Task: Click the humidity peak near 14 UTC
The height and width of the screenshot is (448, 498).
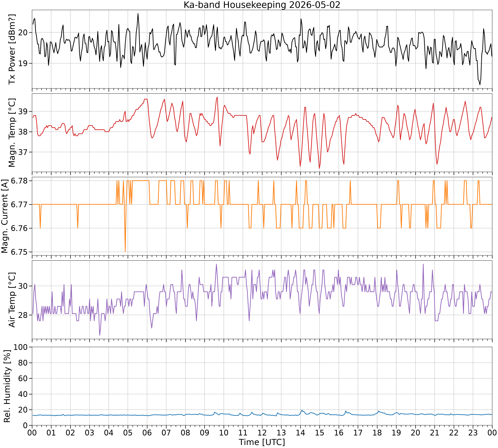Action: 302,410
